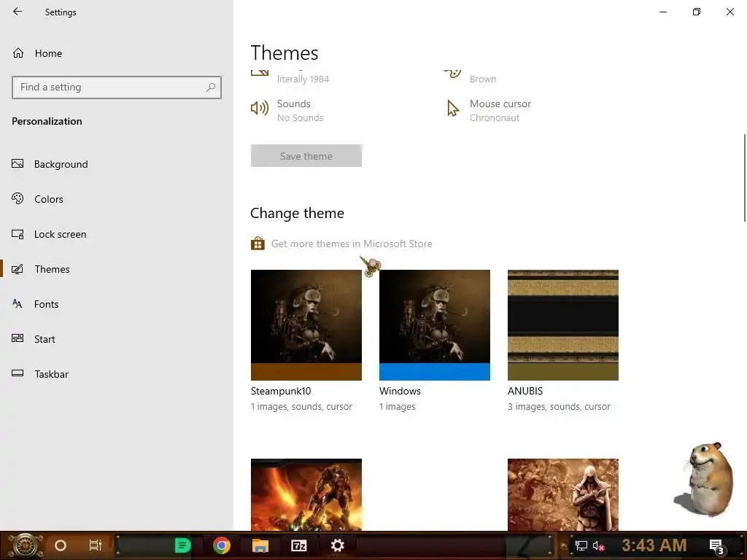Restore down the Settings window

[697, 12]
